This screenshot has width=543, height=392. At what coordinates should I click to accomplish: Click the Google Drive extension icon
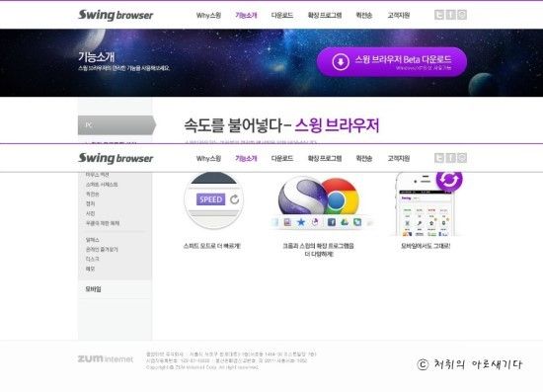pos(345,222)
